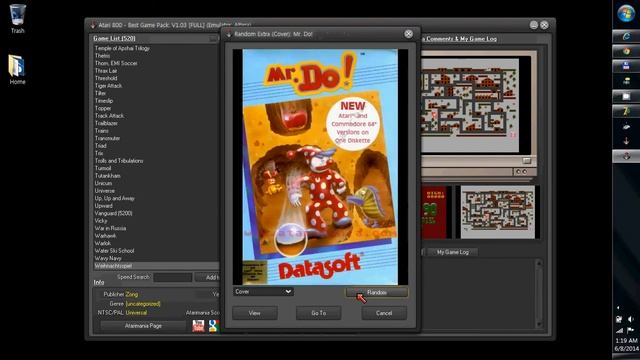Viewport: 640px width, 360px height.
Task: Select 'Trolls and Tribulations' in game list
Action: click(119, 160)
